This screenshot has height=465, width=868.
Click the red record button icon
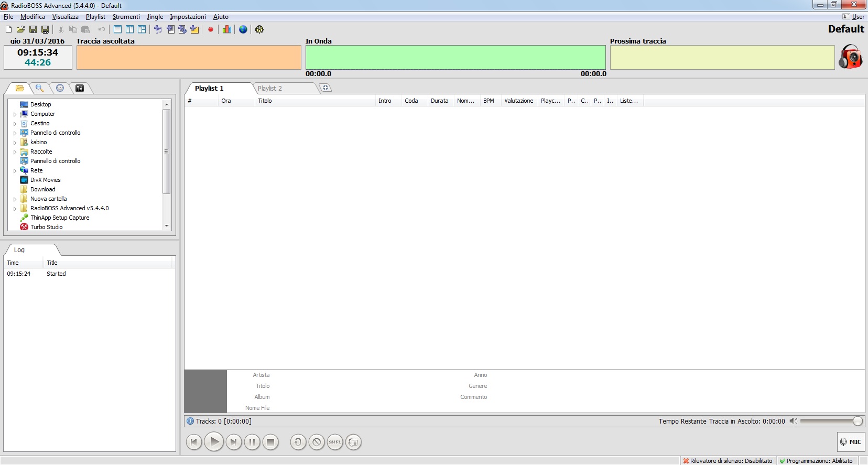[x=211, y=29]
